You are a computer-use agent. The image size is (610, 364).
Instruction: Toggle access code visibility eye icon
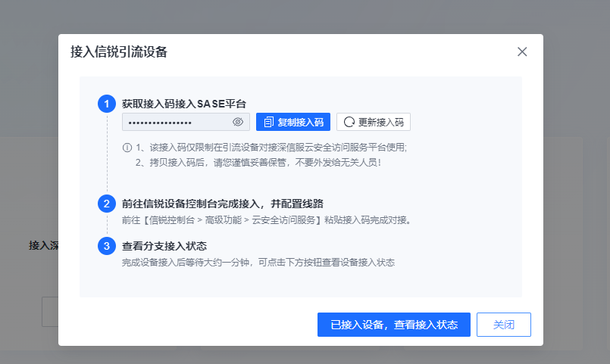click(238, 122)
